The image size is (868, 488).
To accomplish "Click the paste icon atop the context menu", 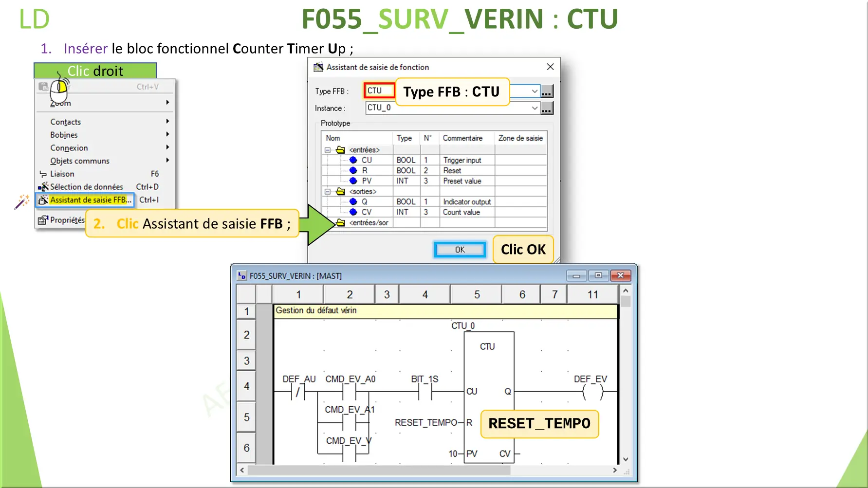I will click(42, 86).
